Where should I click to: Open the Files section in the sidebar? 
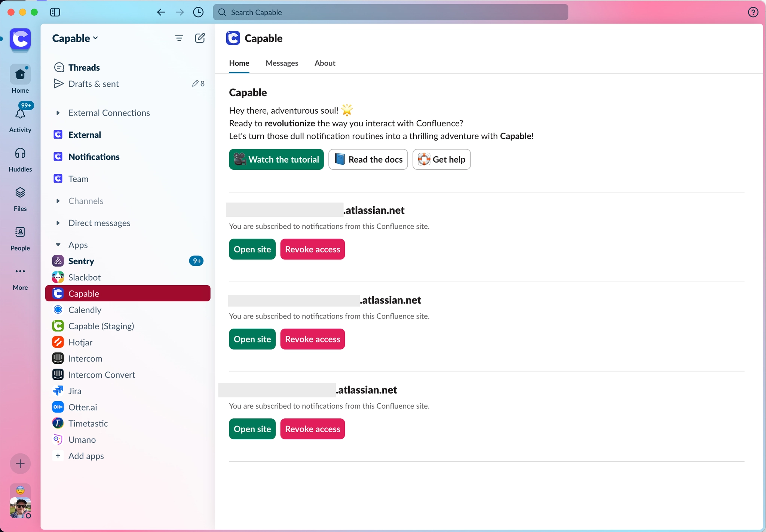click(20, 198)
